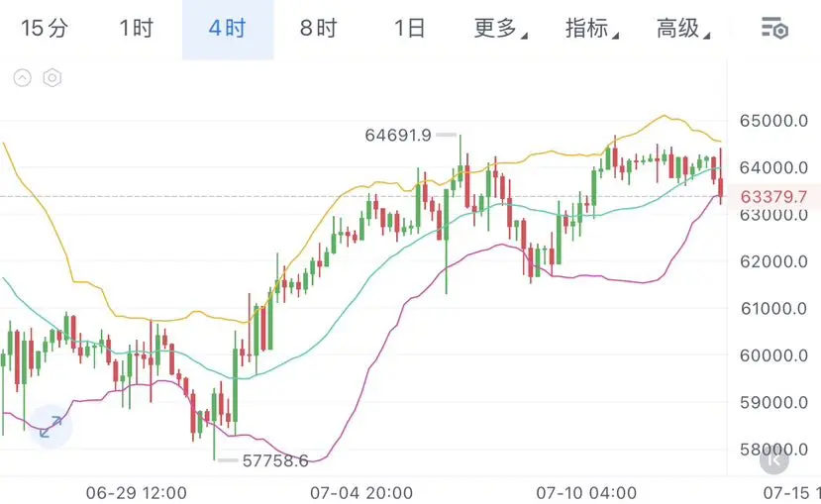Open indicator settings hexagon icon
This screenshot has width=821, height=504.
click(x=52, y=78)
